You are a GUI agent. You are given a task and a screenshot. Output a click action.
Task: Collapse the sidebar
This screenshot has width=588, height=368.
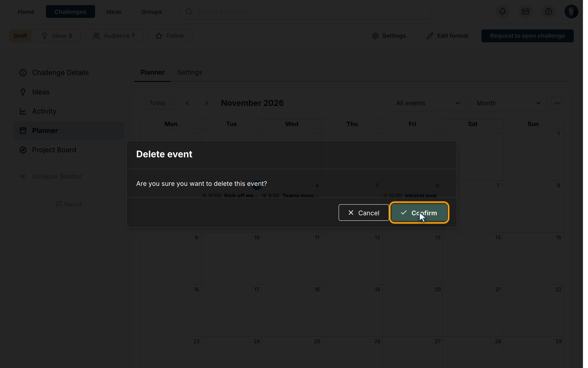51,176
